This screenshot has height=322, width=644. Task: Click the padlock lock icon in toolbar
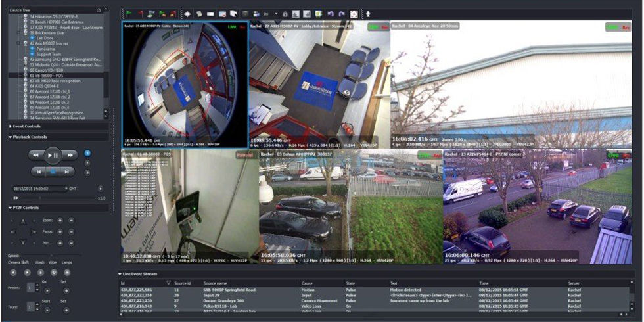click(x=285, y=14)
